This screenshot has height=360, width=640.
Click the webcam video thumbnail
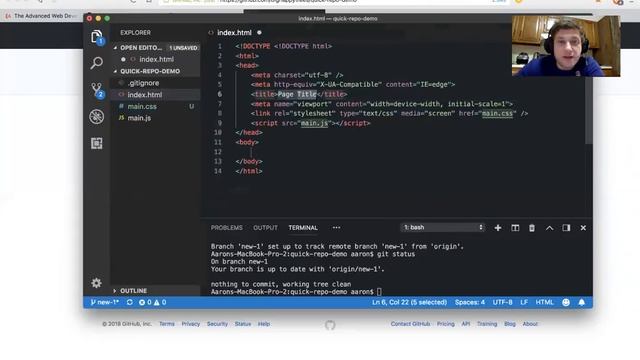tap(566, 46)
